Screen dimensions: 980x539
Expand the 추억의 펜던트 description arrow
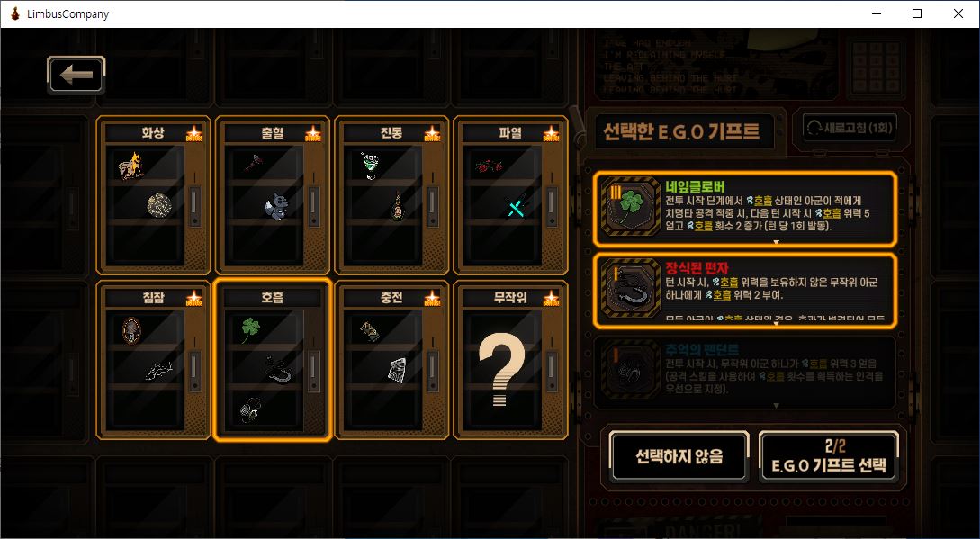[777, 406]
